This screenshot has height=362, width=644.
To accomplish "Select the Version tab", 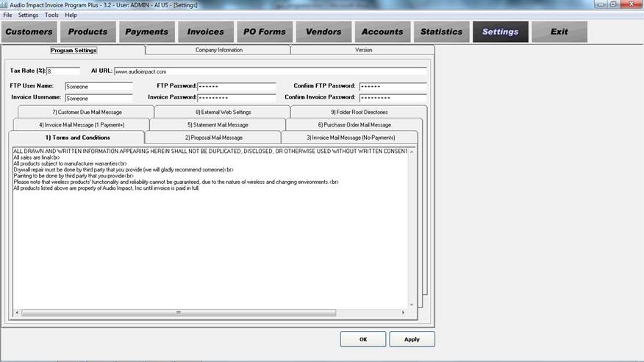I will coord(363,50).
